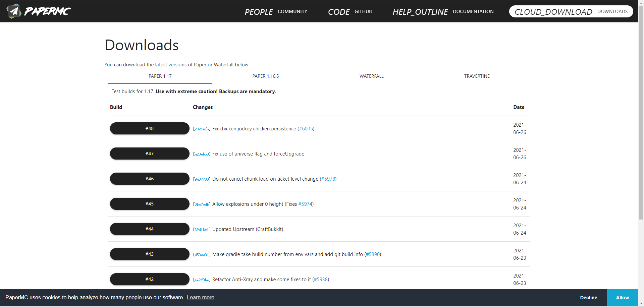Click the page's vertical scrollbar thumb

[641, 112]
